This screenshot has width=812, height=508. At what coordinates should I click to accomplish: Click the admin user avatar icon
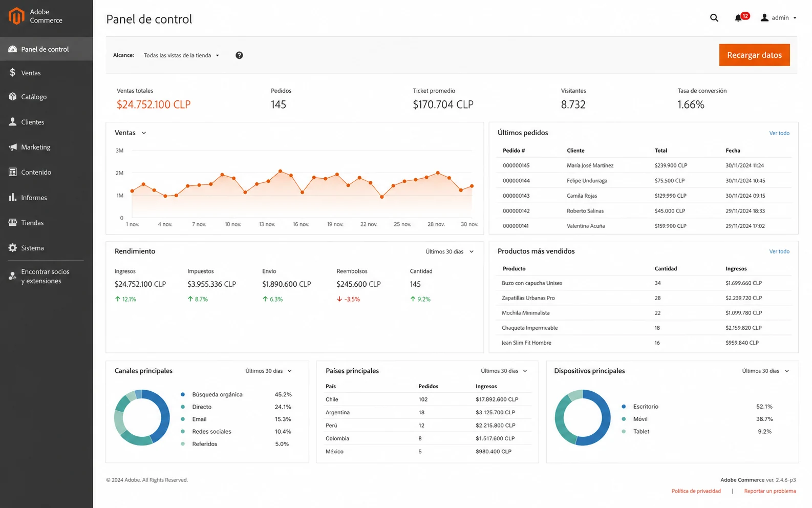(x=764, y=18)
